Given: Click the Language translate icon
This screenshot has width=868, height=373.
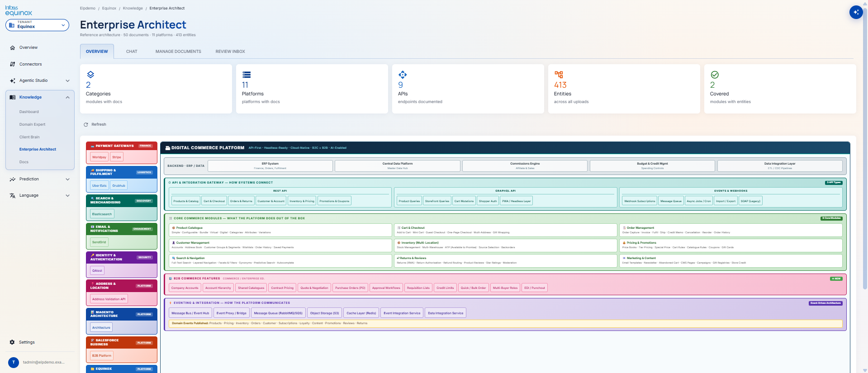Looking at the screenshot, I should point(13,195).
